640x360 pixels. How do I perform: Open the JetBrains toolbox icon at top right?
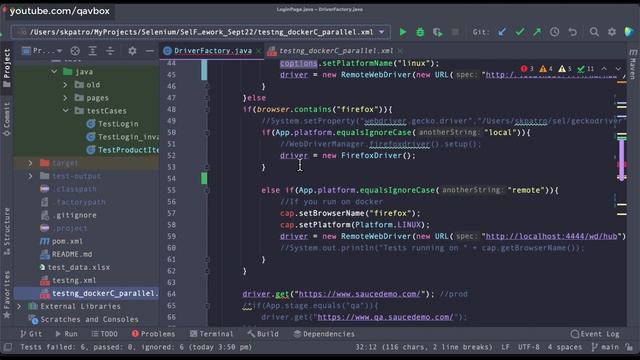(629, 32)
